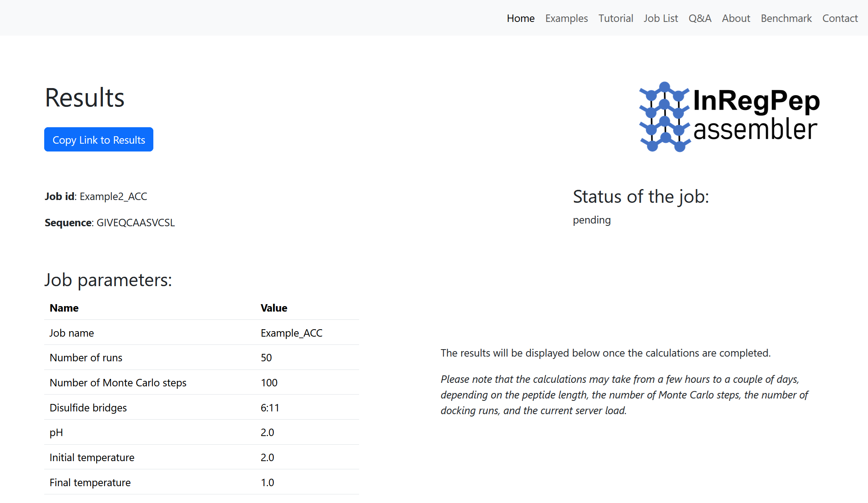Screen dimensions: 868x503
Task: Click the InRegPep assembler logo
Action: coord(729,117)
